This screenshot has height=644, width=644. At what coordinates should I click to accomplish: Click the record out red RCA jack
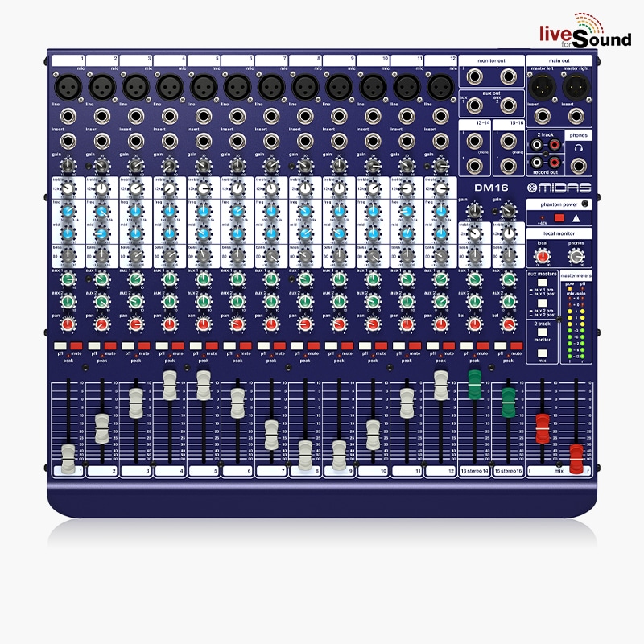click(x=555, y=163)
